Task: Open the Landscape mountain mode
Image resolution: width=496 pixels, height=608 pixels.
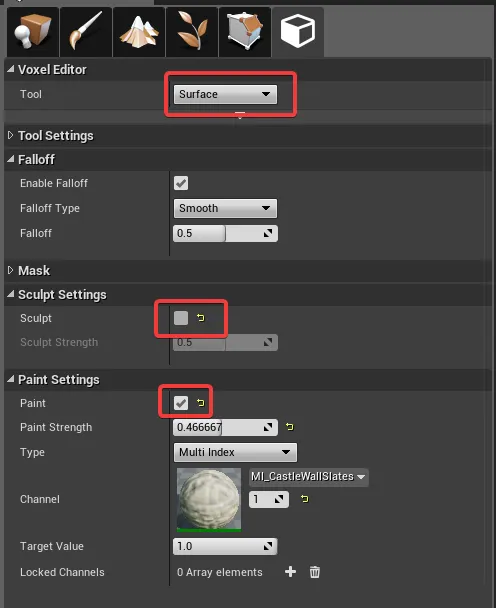Action: point(139,32)
